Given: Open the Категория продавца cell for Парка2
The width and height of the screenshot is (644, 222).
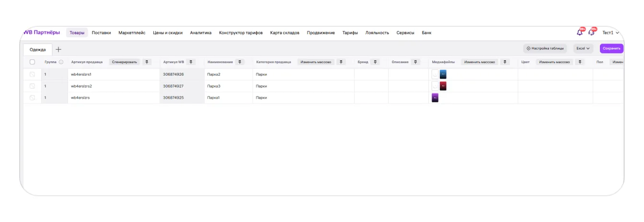Looking at the screenshot, I should (x=303, y=74).
